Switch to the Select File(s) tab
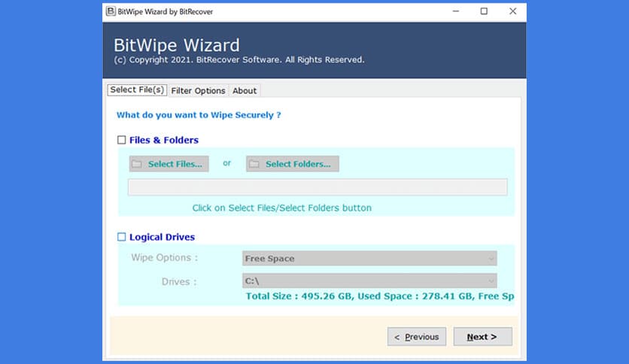 tap(137, 89)
